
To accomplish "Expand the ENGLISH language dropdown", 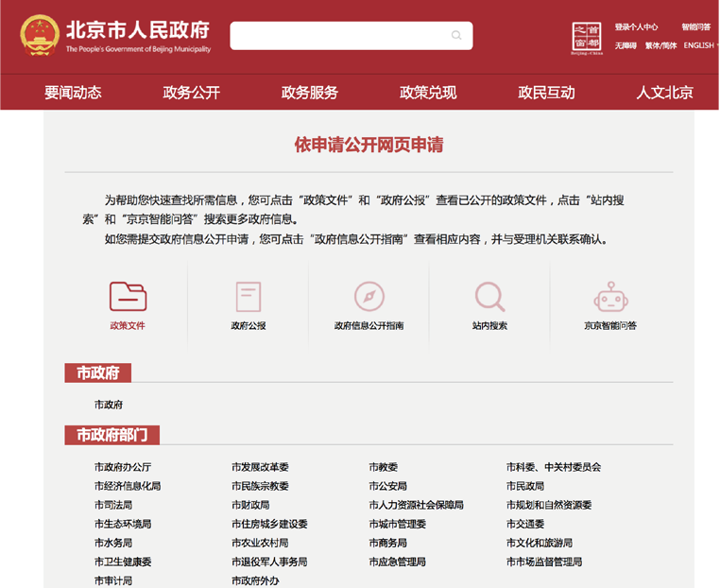I will click(x=701, y=45).
